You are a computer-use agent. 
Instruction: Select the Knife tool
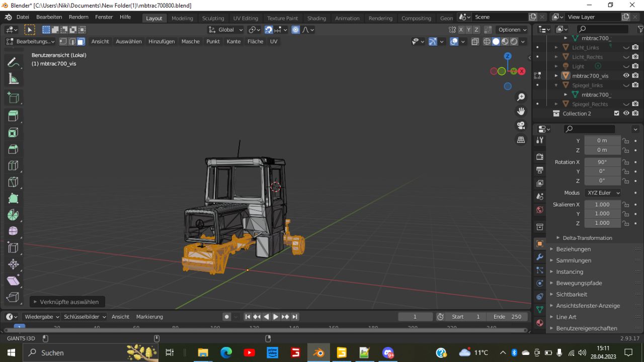coord(14,183)
